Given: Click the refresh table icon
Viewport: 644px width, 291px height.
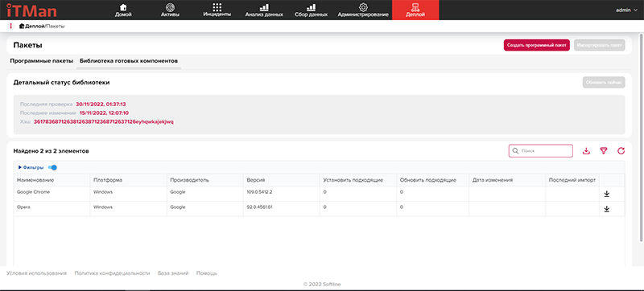Looking at the screenshot, I should pyautogui.click(x=621, y=151).
